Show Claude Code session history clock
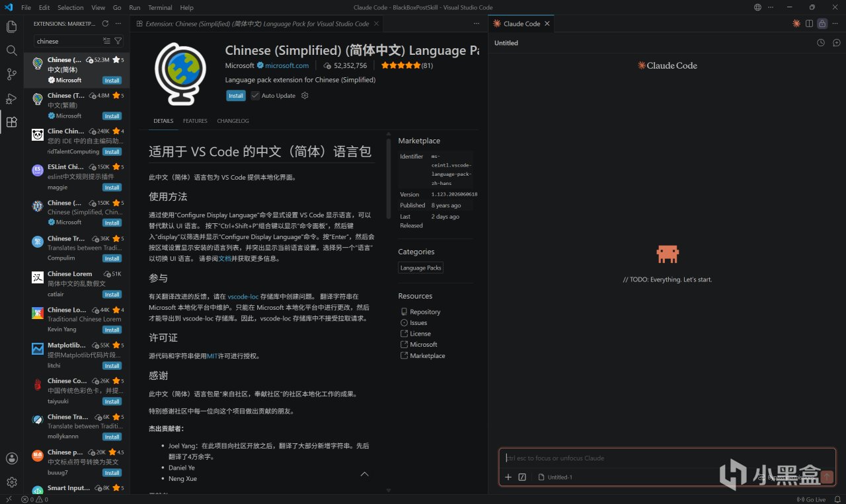The image size is (846, 504). tap(821, 43)
